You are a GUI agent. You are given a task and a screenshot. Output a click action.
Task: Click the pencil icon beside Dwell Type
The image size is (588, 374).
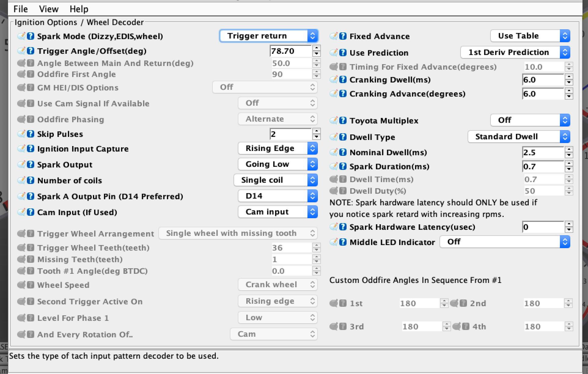pyautogui.click(x=334, y=137)
